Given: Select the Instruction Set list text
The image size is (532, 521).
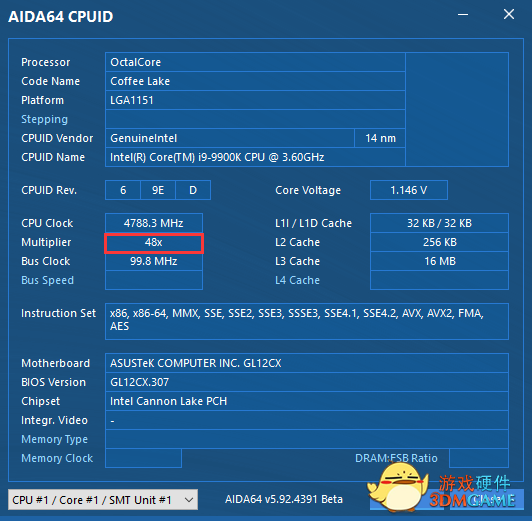Looking at the screenshot, I should [307, 321].
